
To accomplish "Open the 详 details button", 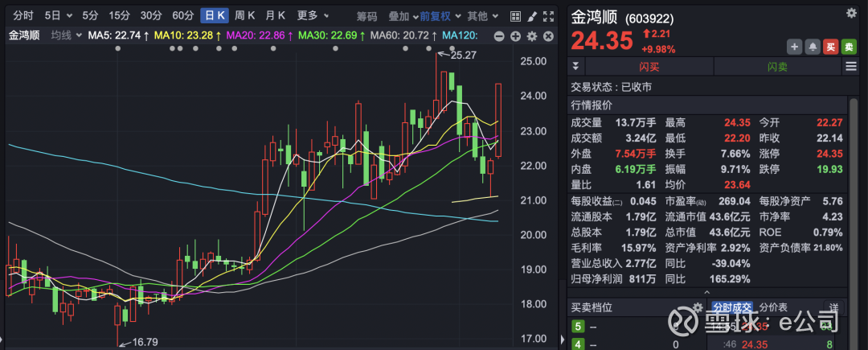I will tap(834, 307).
